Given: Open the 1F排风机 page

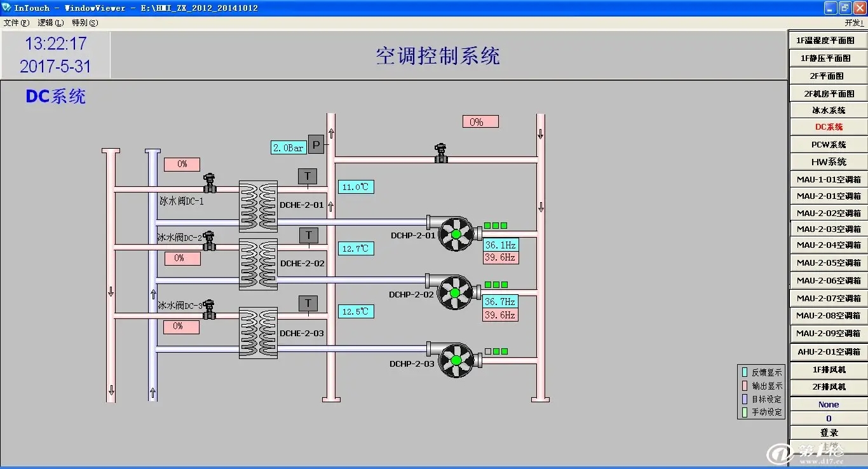Looking at the screenshot, I should coord(829,369).
